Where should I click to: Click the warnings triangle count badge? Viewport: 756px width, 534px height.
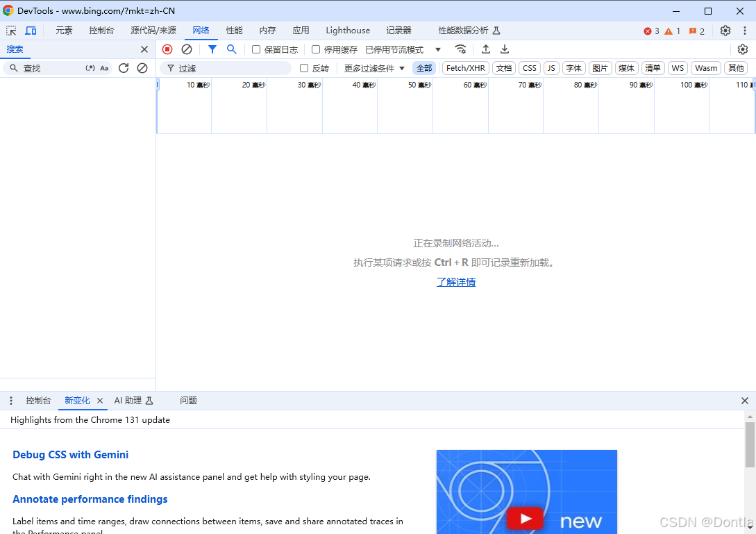click(x=672, y=31)
